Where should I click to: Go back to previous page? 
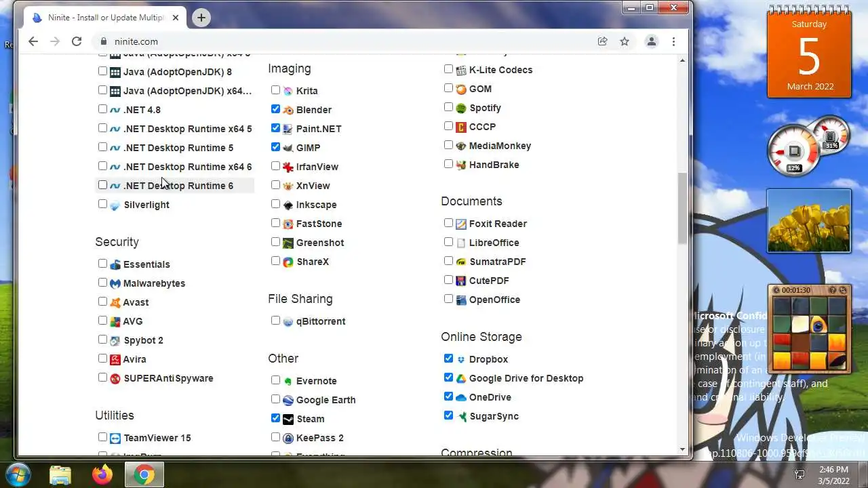point(33,41)
